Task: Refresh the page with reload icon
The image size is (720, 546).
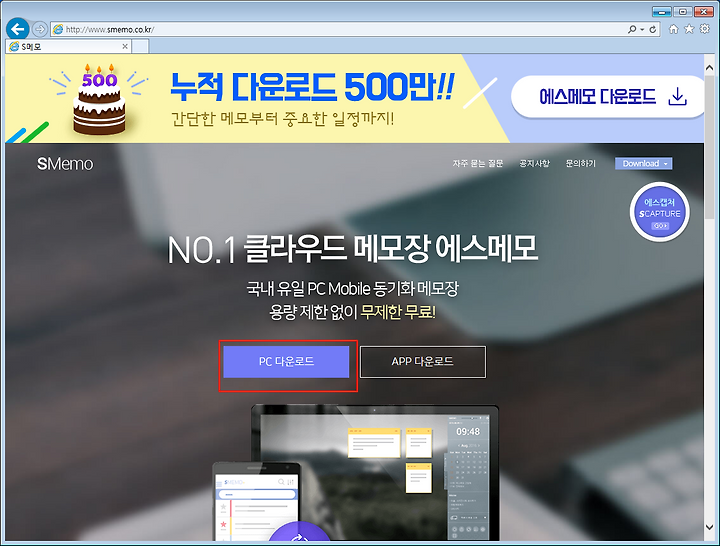Action: [x=652, y=29]
